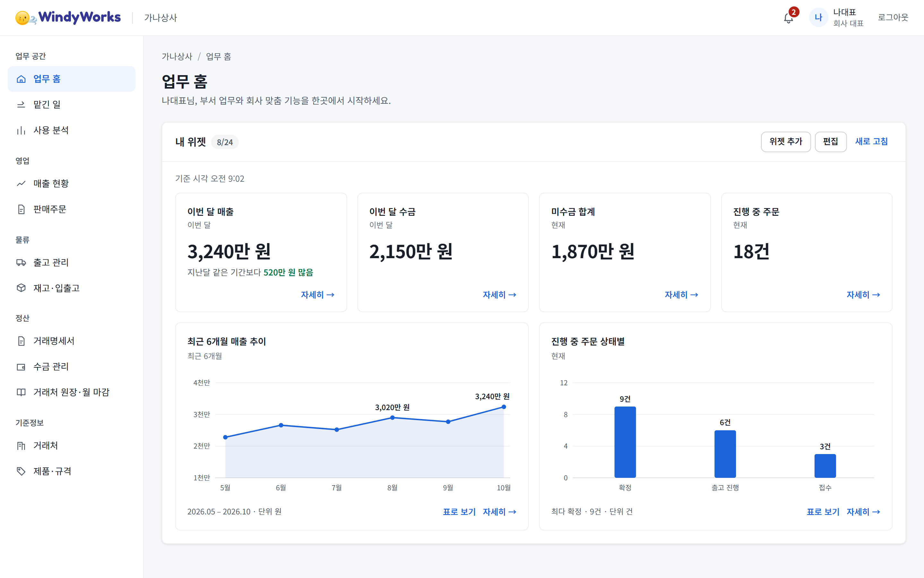This screenshot has height=578, width=924.
Task: Open 자세히 under 최근 6개월 매출 추이
Action: coord(500,512)
